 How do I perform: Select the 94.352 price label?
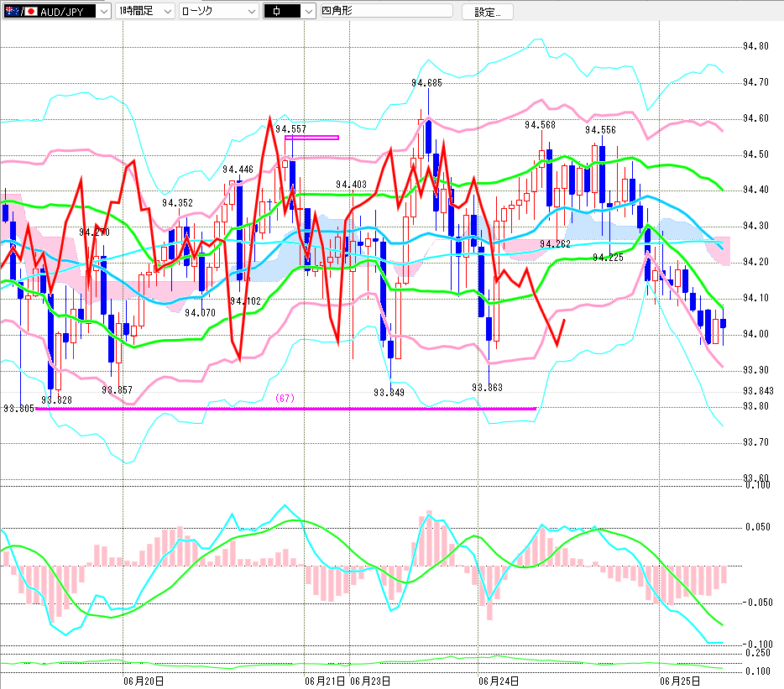[177, 203]
